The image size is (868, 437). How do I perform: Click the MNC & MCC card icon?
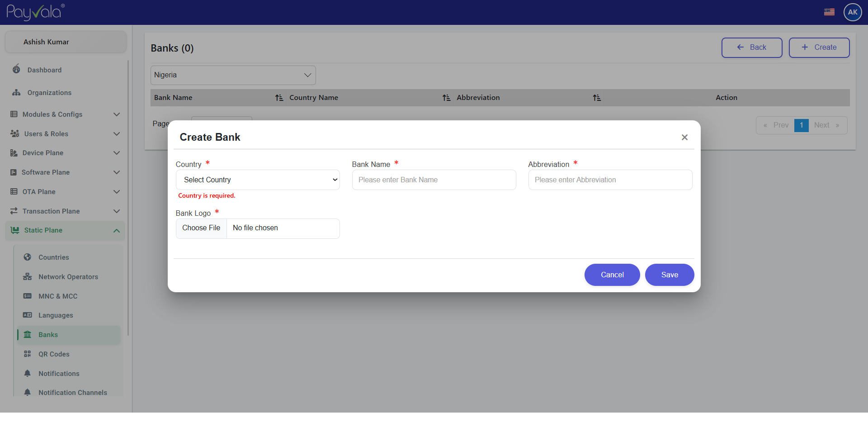coord(28,296)
